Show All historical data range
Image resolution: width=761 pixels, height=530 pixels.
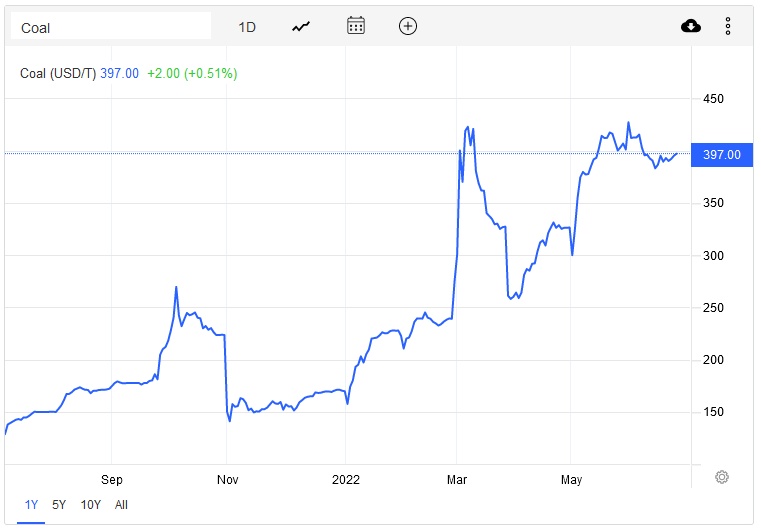(121, 505)
